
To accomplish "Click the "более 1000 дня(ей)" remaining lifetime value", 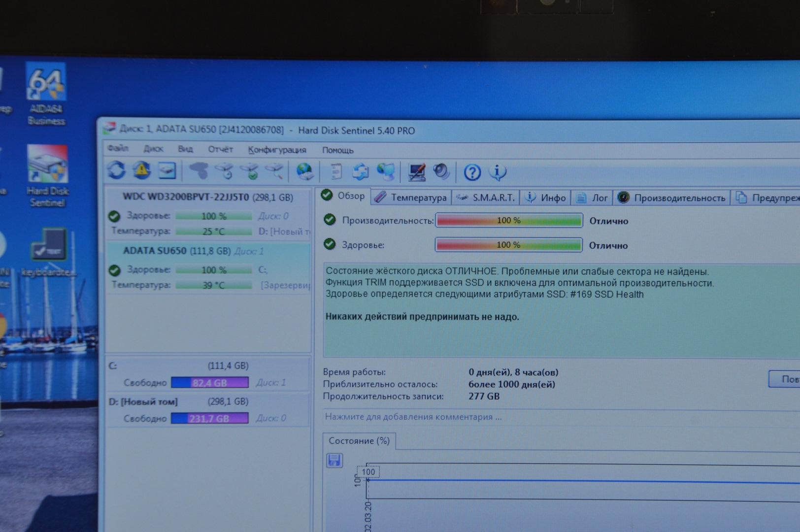I will pos(511,384).
